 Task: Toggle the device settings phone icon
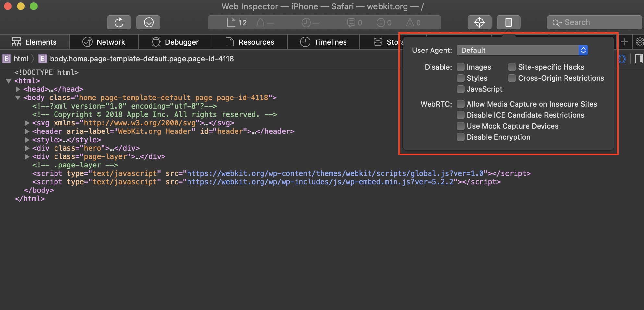509,22
